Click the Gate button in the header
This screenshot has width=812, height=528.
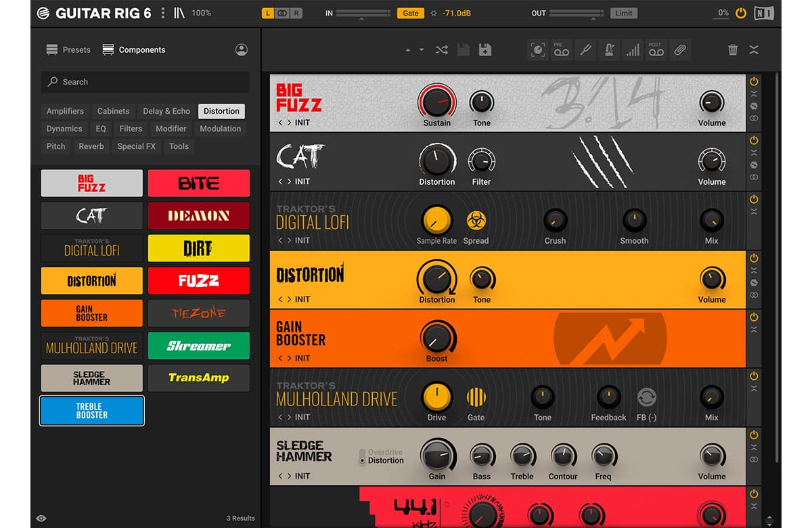411,13
